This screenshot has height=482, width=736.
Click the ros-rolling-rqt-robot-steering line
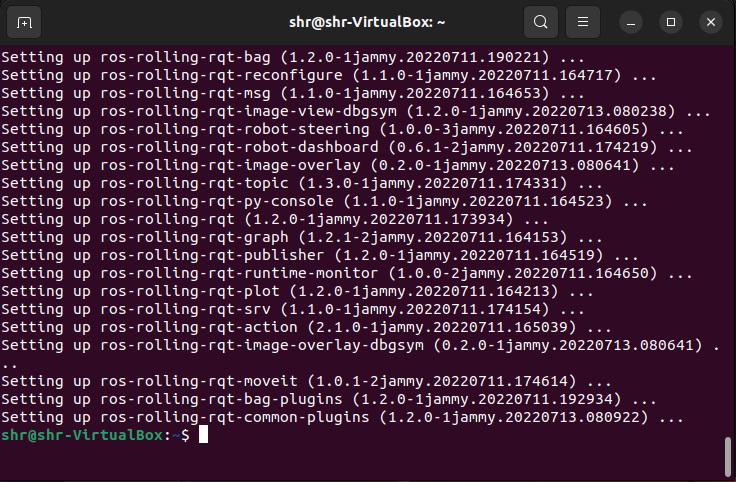click(x=342, y=129)
